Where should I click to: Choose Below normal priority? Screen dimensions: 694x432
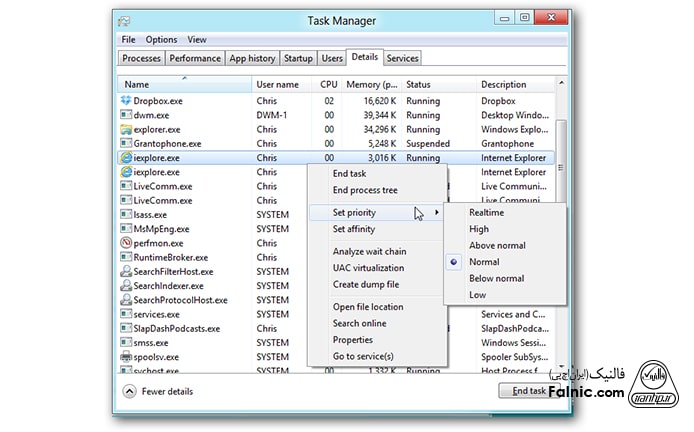click(x=497, y=278)
